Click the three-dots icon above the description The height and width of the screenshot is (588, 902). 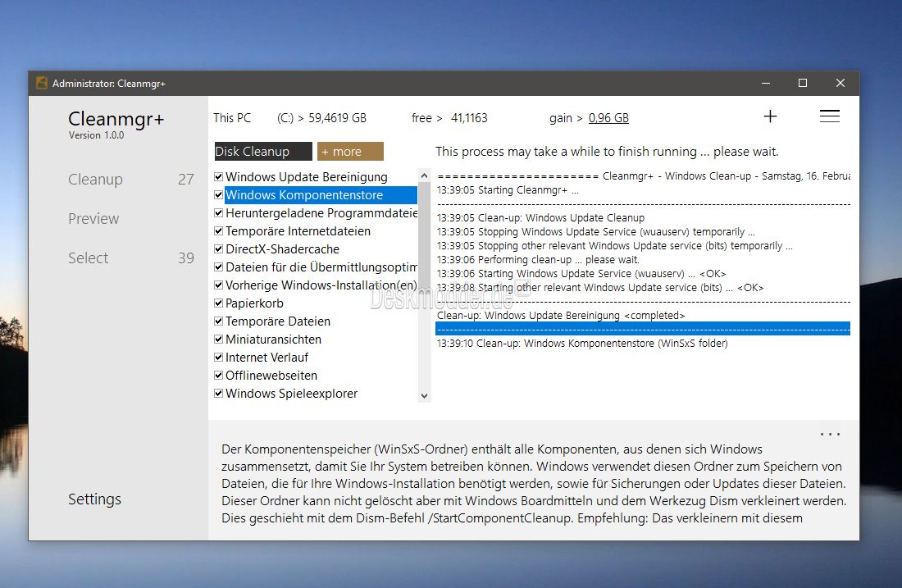coord(830,435)
